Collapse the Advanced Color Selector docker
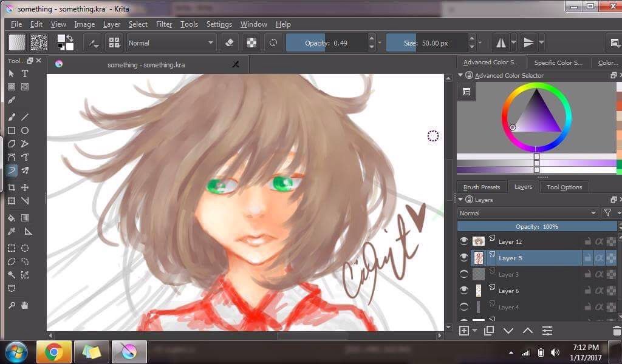 pos(460,75)
